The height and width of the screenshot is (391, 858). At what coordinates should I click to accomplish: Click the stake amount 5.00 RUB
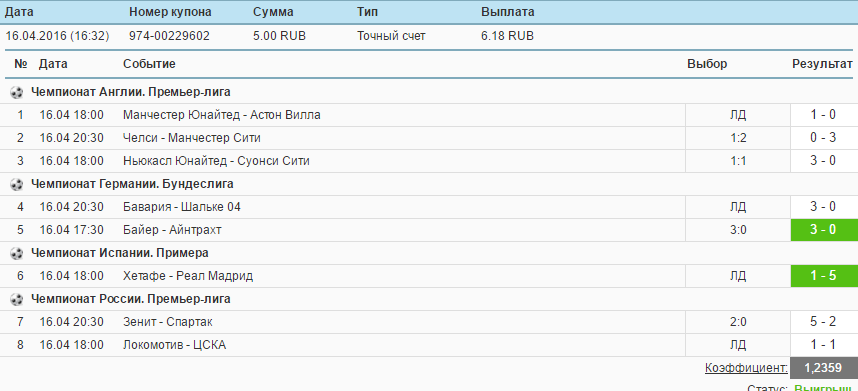click(280, 36)
